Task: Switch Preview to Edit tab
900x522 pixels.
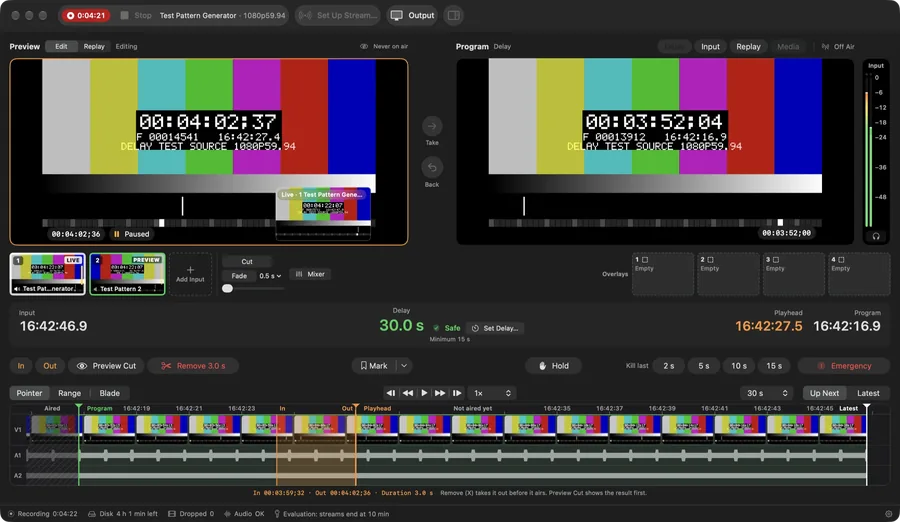Action: pyautogui.click(x=61, y=47)
